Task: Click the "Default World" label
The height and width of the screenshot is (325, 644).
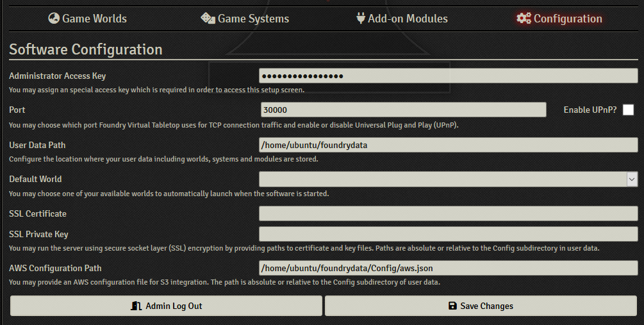Action: click(x=35, y=179)
